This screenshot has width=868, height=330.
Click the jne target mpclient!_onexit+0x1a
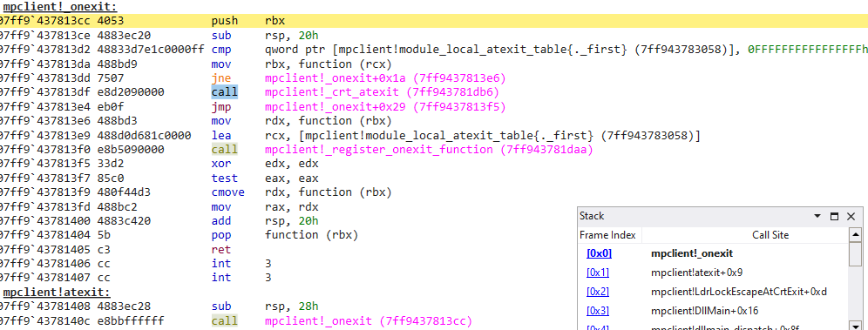point(385,78)
